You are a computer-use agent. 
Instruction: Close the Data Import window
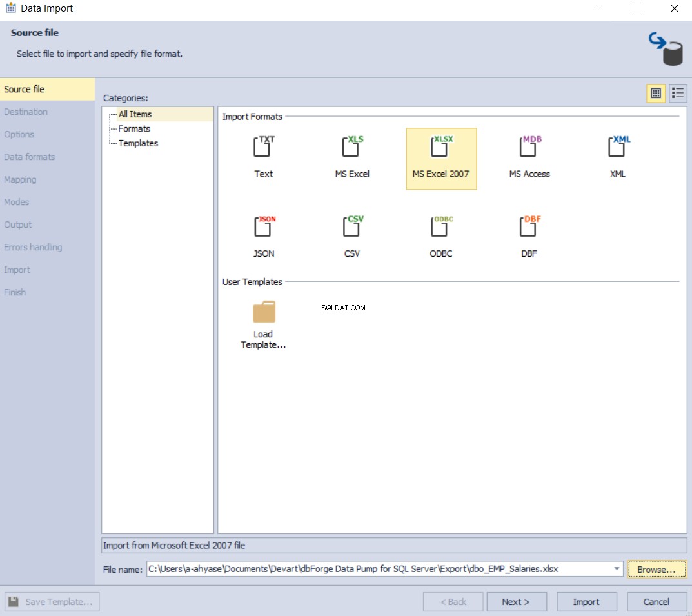[x=675, y=8]
